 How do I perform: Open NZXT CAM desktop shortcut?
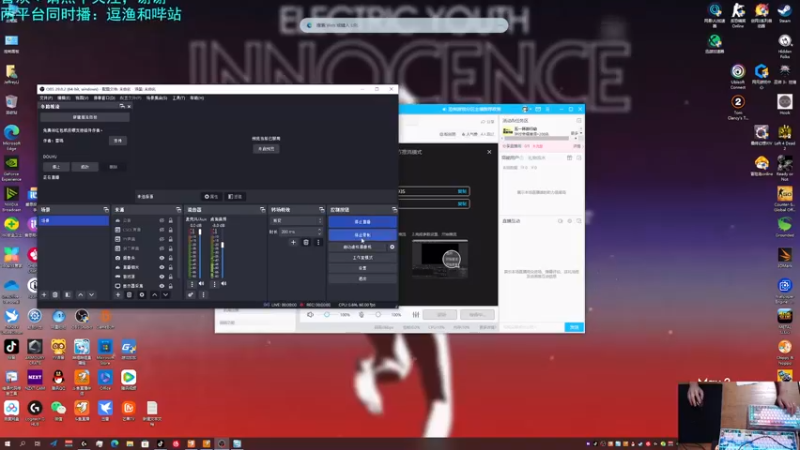(x=35, y=380)
